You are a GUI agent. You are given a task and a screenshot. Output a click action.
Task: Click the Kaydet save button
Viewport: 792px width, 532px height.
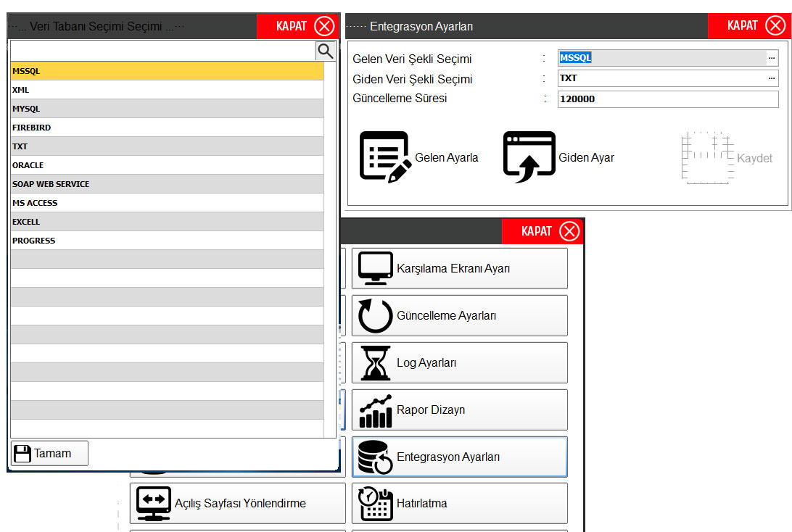[727, 157]
